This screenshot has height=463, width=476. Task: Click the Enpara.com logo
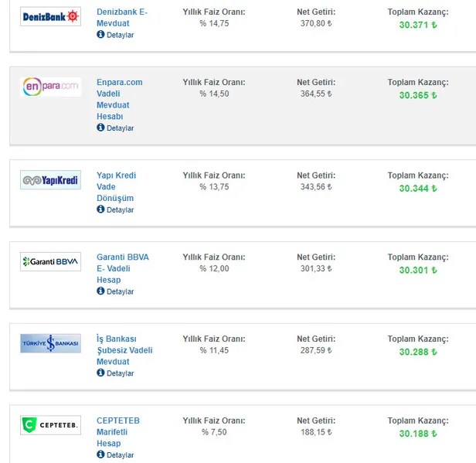click(x=50, y=87)
